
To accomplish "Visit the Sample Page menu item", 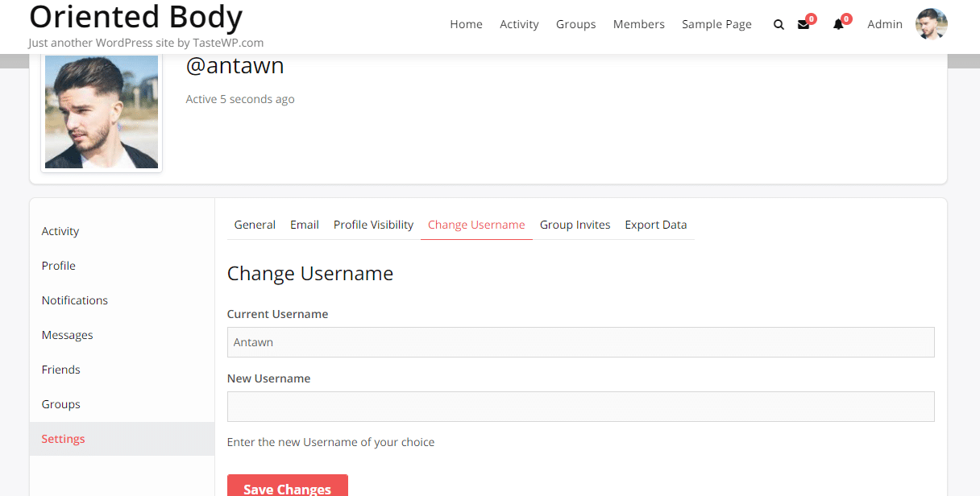I will 716,24.
